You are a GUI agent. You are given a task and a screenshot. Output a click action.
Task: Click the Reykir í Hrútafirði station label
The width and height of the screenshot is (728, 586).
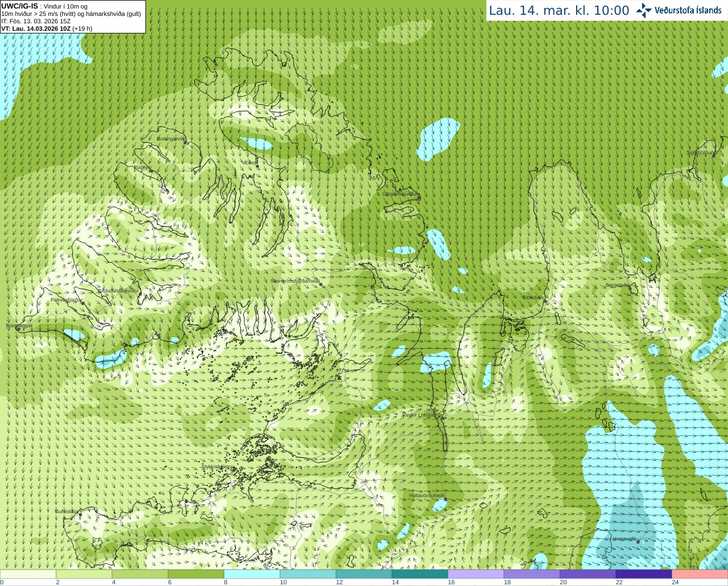[x=421, y=415]
